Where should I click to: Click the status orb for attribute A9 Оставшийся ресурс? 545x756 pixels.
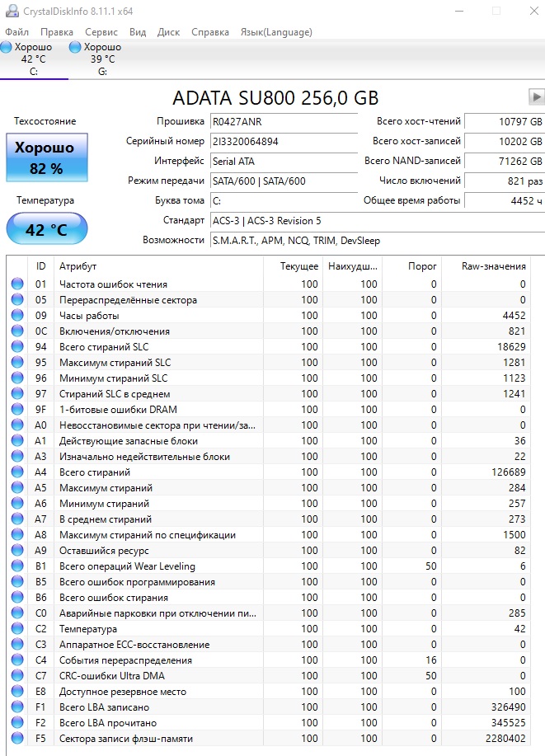[x=17, y=550]
